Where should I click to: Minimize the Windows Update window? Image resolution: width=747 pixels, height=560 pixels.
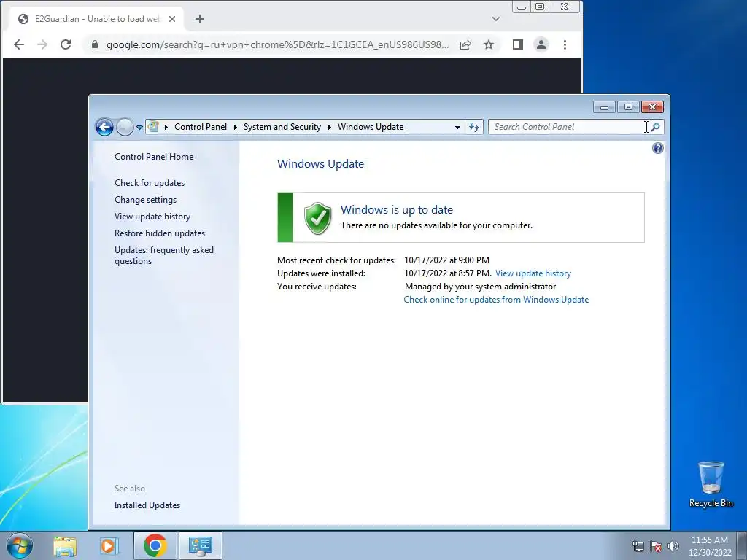click(x=604, y=107)
